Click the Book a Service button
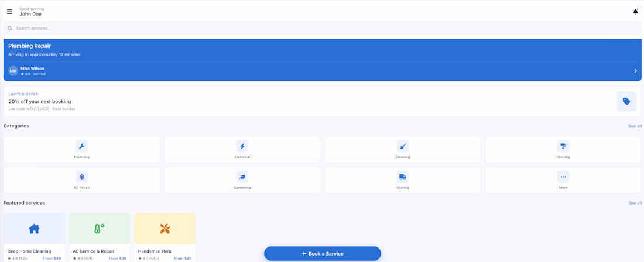Viewport: 644px width, 262px height. (x=323, y=253)
